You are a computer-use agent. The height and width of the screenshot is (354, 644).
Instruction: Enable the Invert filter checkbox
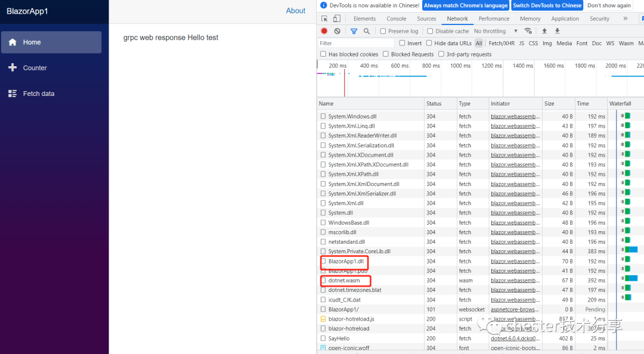tap(402, 43)
